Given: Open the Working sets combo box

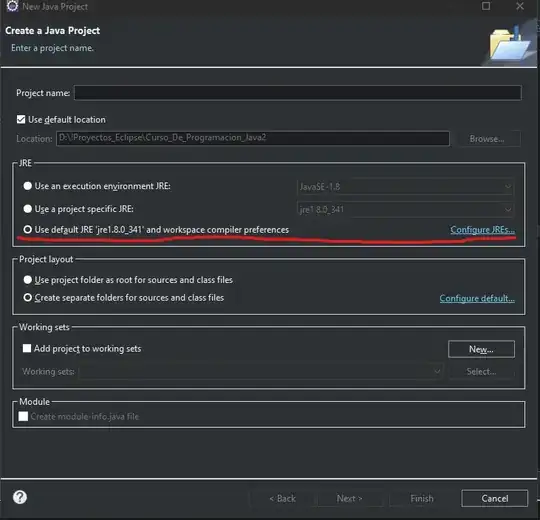Looking at the screenshot, I should pyautogui.click(x=260, y=371).
